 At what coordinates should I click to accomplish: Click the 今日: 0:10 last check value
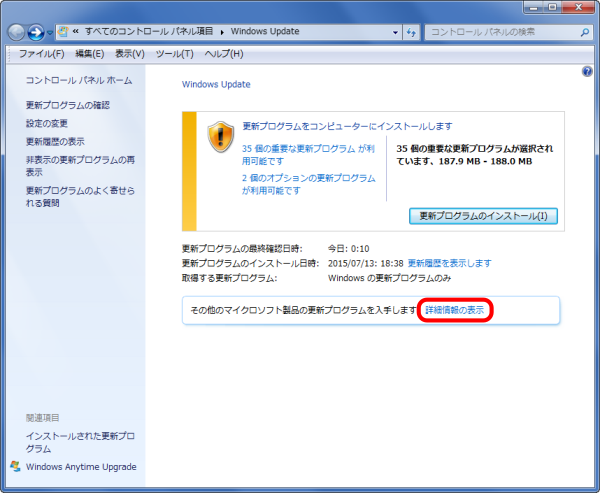point(349,249)
